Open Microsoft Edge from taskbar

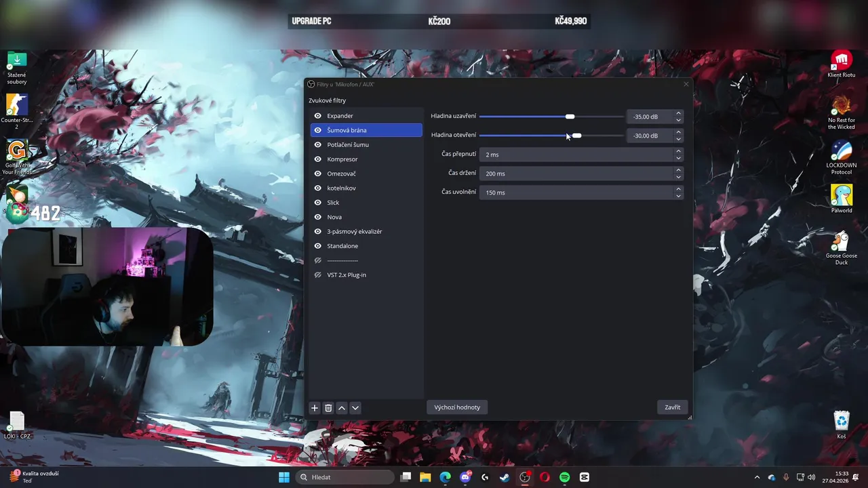click(x=445, y=477)
